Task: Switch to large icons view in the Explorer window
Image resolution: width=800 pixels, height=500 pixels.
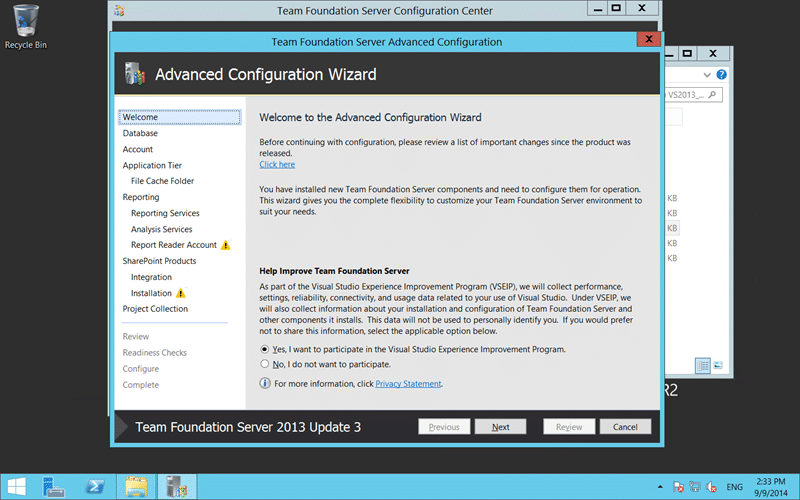Action: click(718, 365)
